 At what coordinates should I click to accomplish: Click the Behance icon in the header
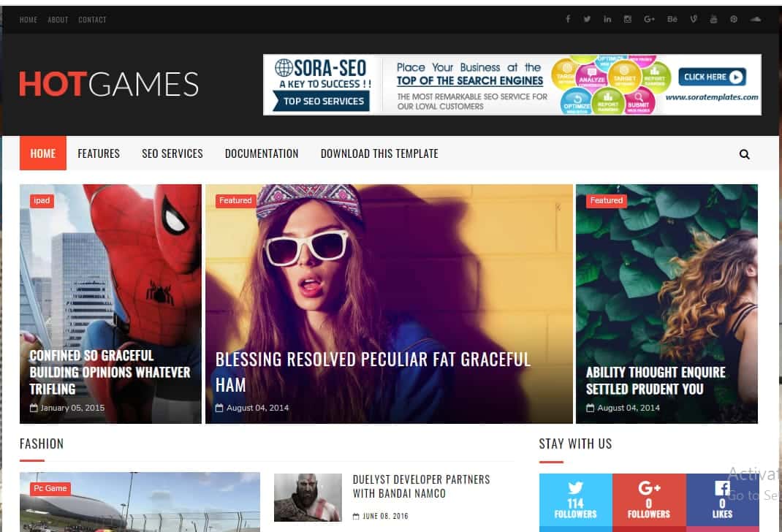click(x=672, y=19)
